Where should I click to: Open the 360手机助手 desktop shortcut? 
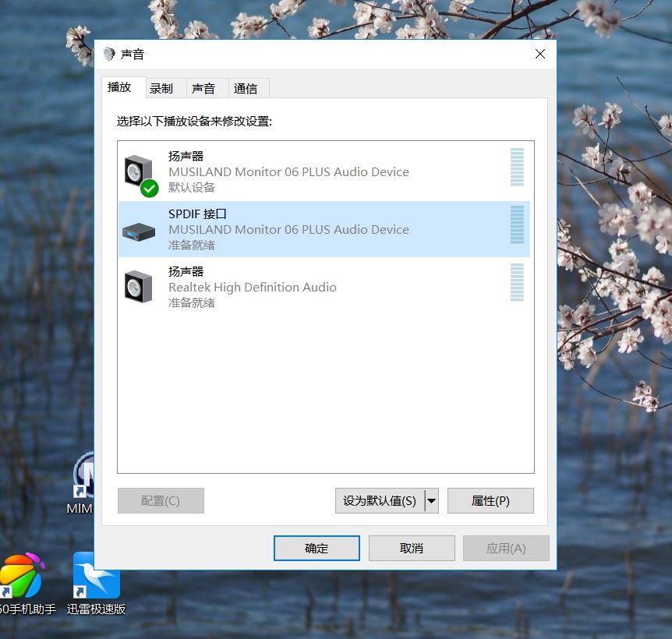(22, 576)
